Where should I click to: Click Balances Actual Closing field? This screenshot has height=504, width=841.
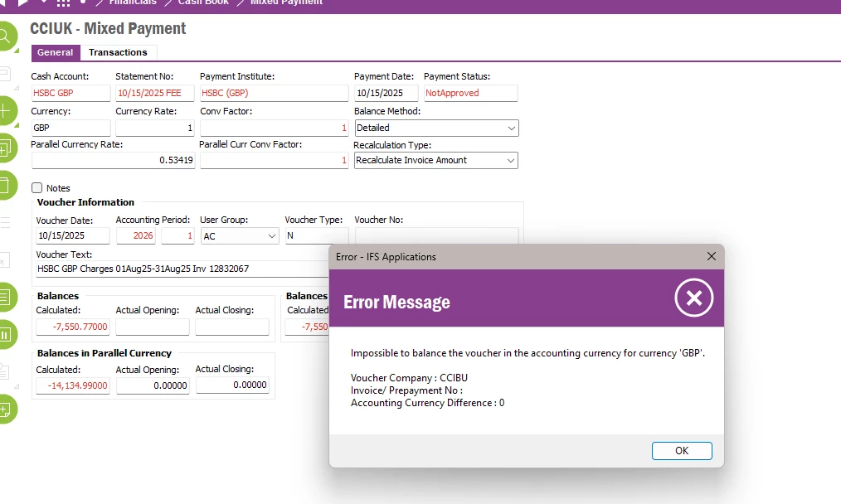tap(232, 327)
